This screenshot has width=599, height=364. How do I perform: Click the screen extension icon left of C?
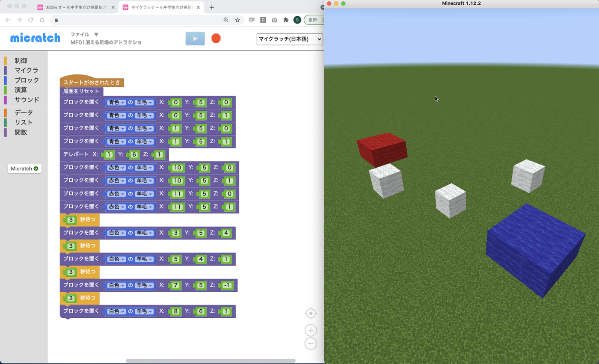pyautogui.click(x=252, y=20)
